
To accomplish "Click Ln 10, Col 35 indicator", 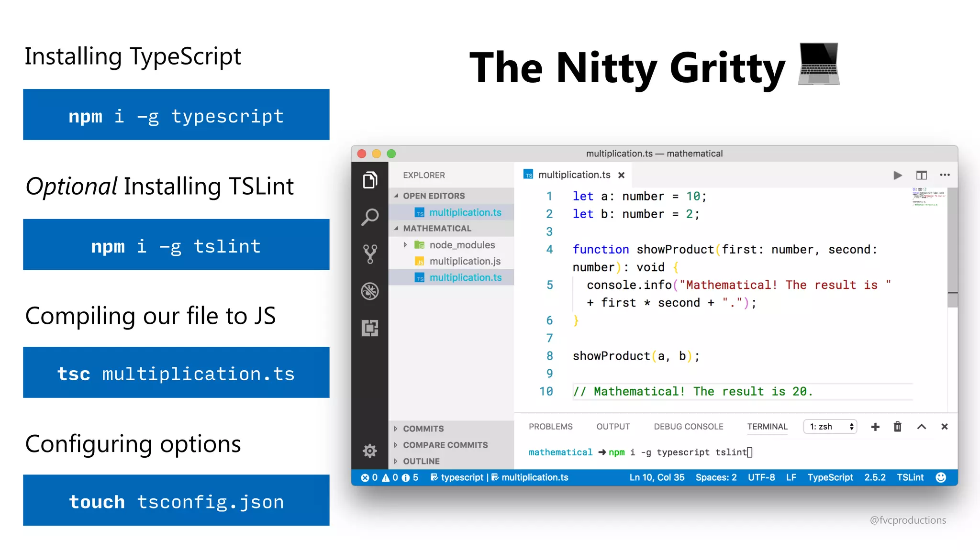I will 657,477.
